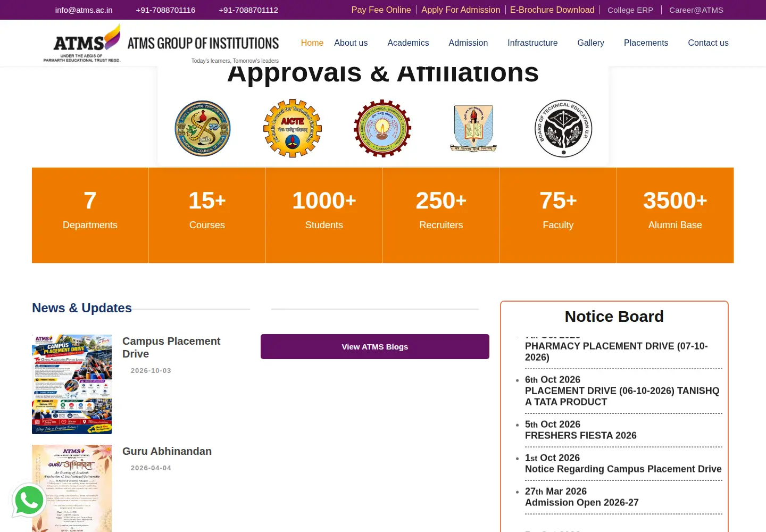Open the Tanishq placement drive notice
The width and height of the screenshot is (766, 532).
pos(622,396)
